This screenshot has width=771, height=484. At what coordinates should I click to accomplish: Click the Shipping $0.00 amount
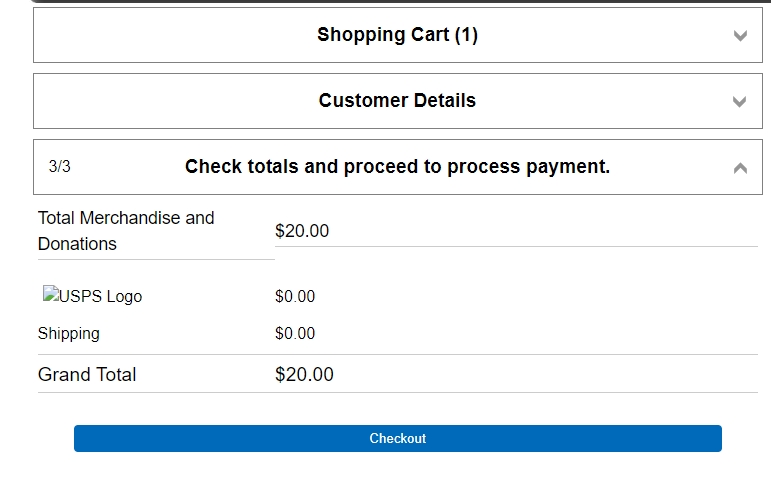coord(295,334)
